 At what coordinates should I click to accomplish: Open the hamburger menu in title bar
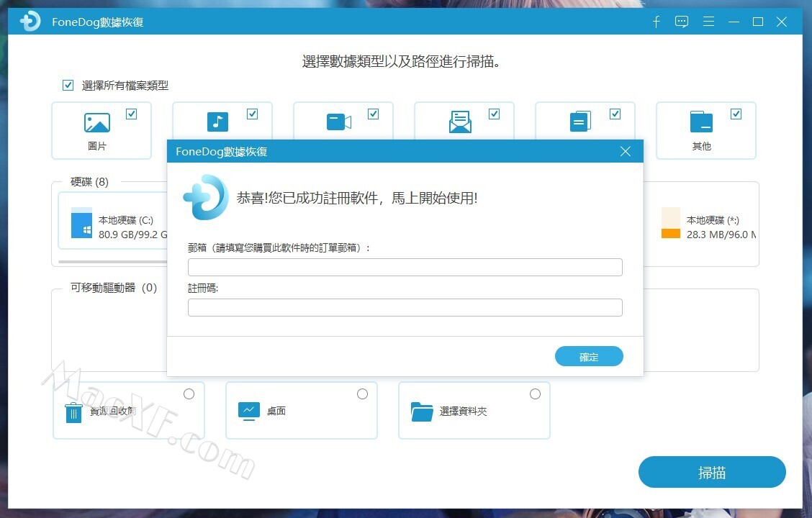point(708,21)
